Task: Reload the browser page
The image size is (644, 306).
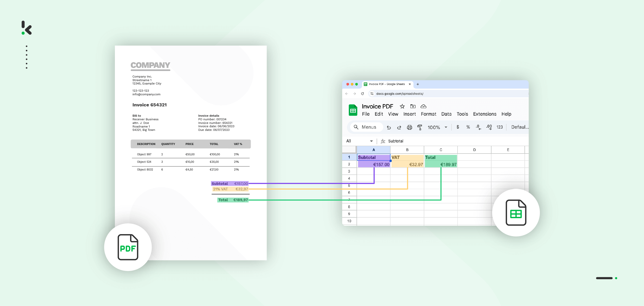Action: (x=362, y=94)
